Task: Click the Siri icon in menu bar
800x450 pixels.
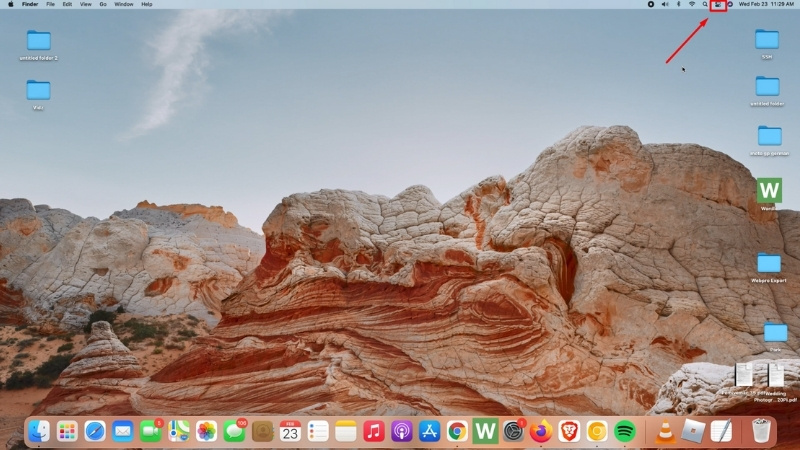Action: (730, 4)
